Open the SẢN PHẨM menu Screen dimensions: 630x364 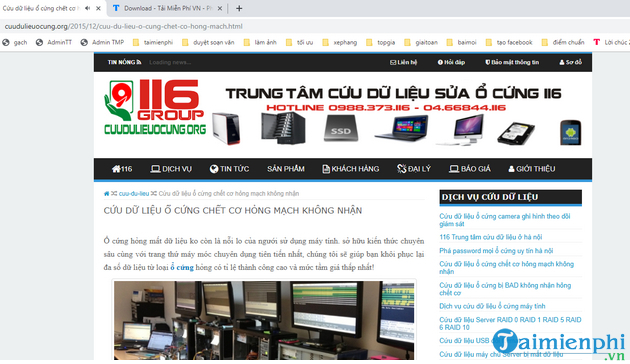(286, 169)
